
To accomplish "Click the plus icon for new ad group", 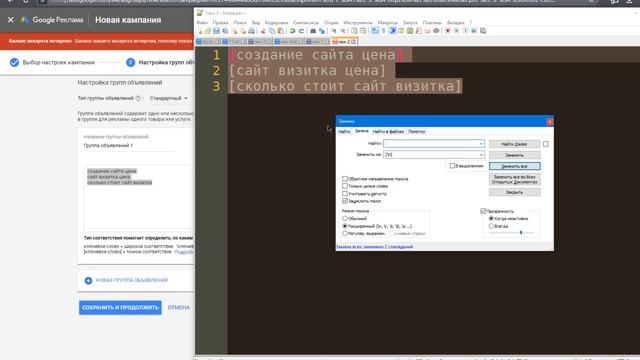I will [88, 280].
